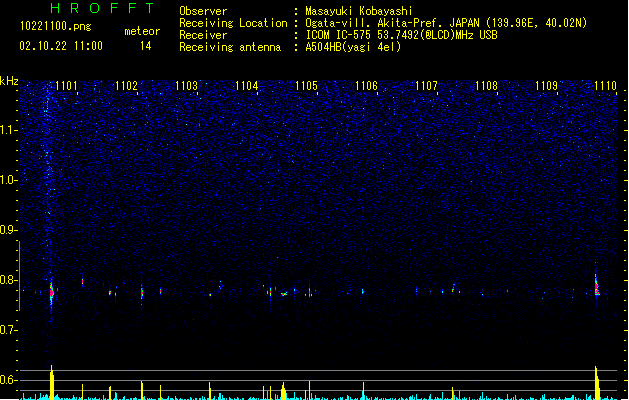Click the gray vertical range bar on left axis
This screenshot has height=400, width=629.
click(x=19, y=276)
